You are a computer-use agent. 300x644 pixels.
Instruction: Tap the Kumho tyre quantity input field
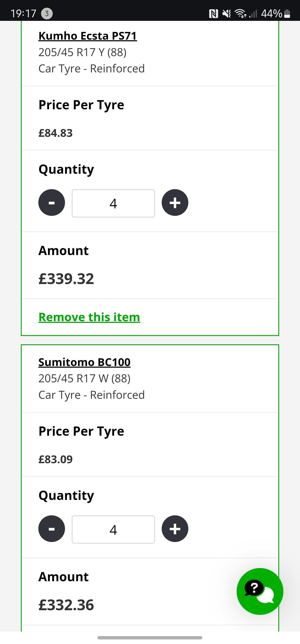click(113, 203)
